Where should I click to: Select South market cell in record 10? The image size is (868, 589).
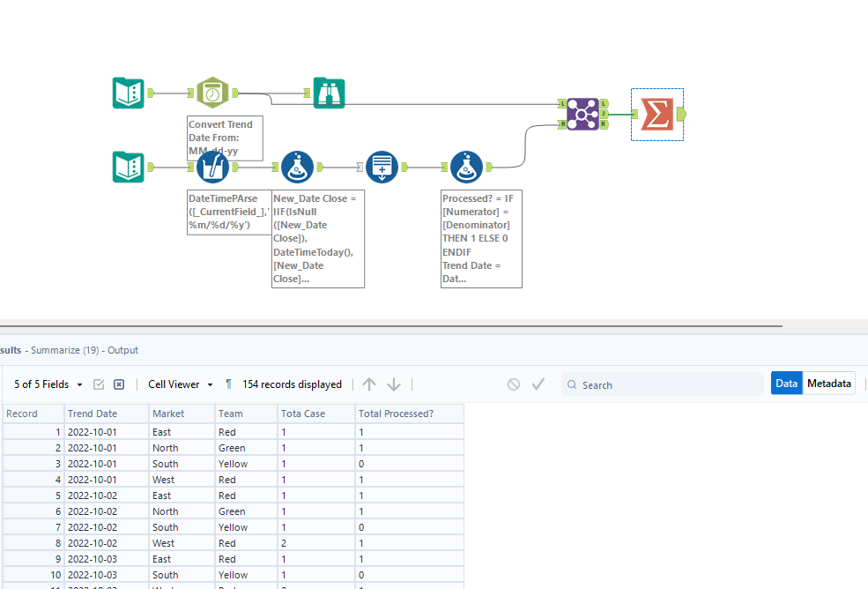[182, 575]
